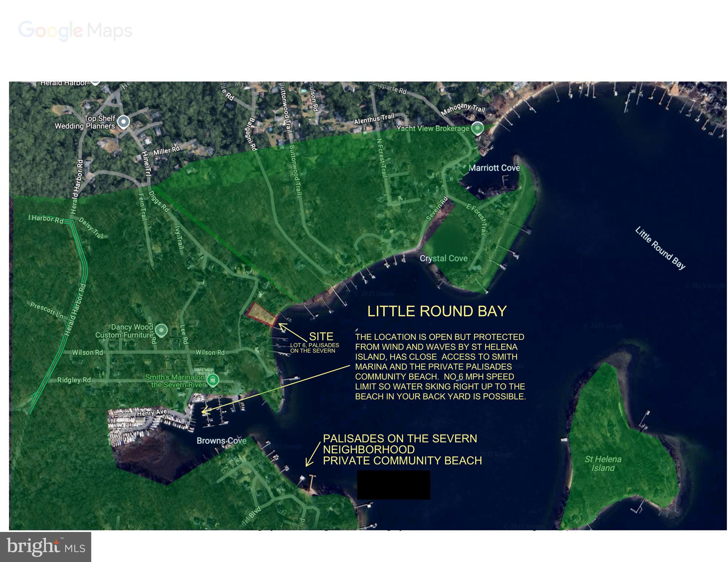Click the Dancy Wood Custom Furniture pin
The width and height of the screenshot is (728, 562).
(161, 330)
